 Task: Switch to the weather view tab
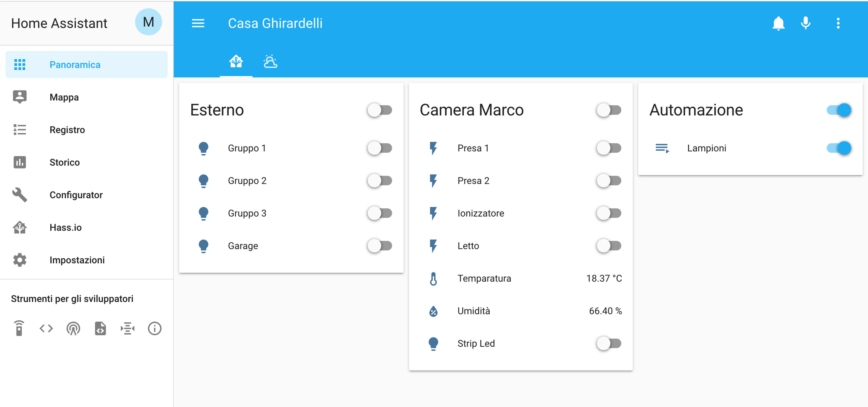click(x=270, y=62)
